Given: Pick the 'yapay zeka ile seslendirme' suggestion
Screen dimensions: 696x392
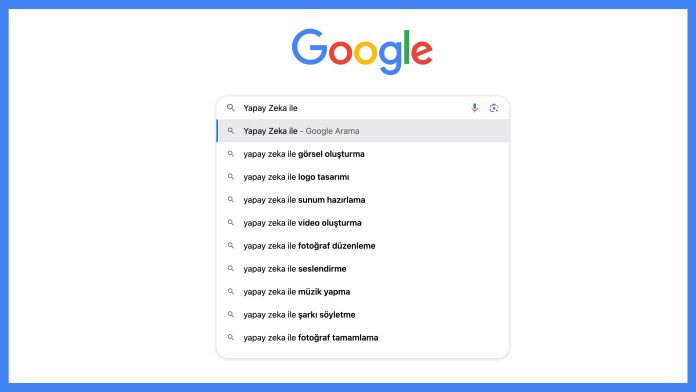Looking at the screenshot, I should (x=363, y=269).
